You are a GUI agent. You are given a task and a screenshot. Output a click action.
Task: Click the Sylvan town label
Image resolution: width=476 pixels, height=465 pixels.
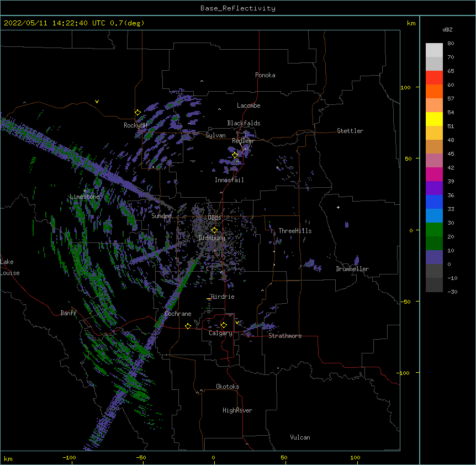(215, 135)
